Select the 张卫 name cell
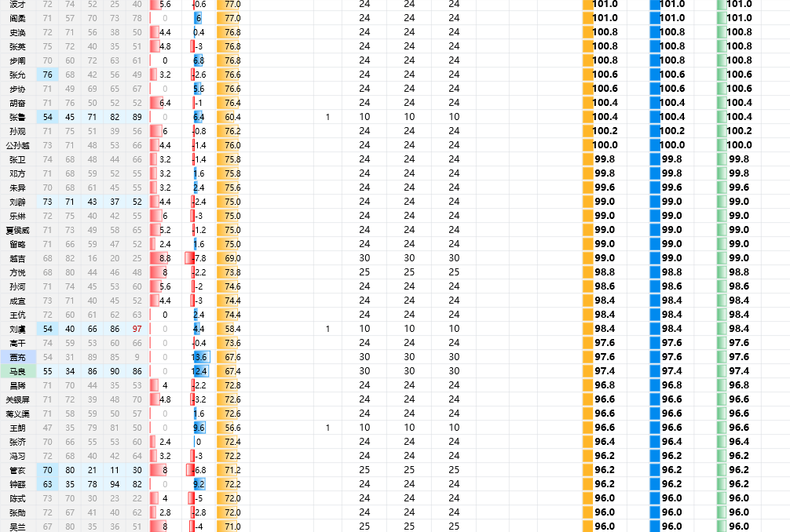Image resolution: width=790 pixels, height=532 pixels. tap(17, 159)
